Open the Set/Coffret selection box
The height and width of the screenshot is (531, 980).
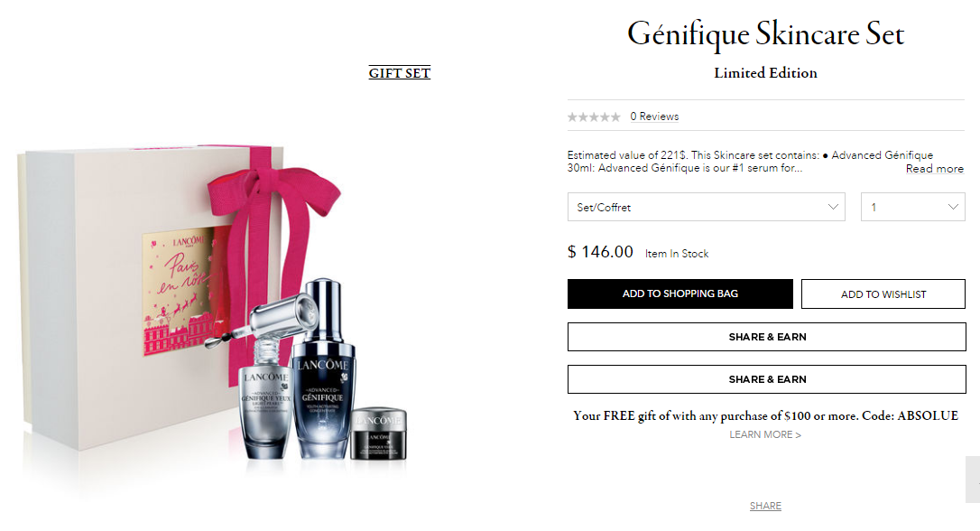[706, 207]
